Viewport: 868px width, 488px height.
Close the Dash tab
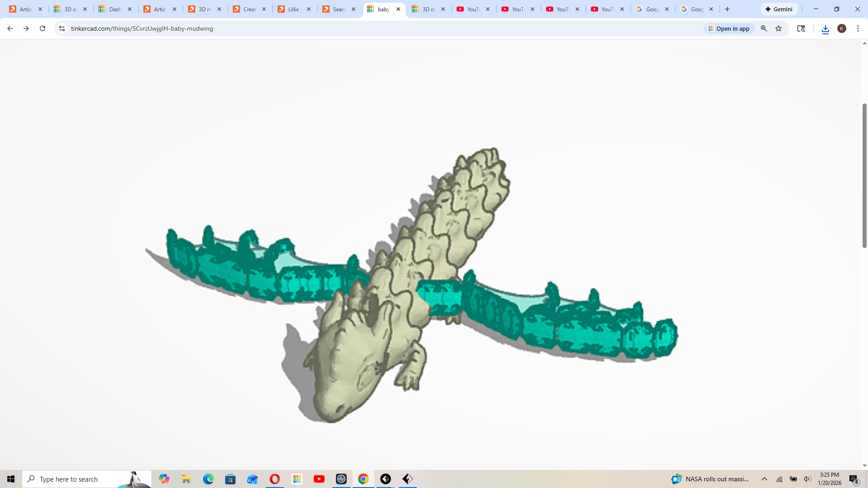pos(130,9)
